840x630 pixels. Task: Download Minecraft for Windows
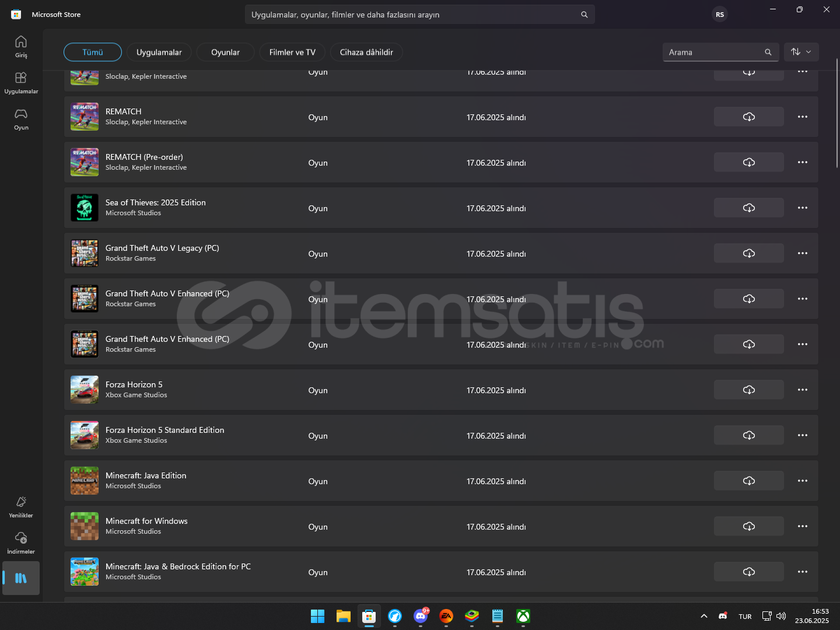749,526
